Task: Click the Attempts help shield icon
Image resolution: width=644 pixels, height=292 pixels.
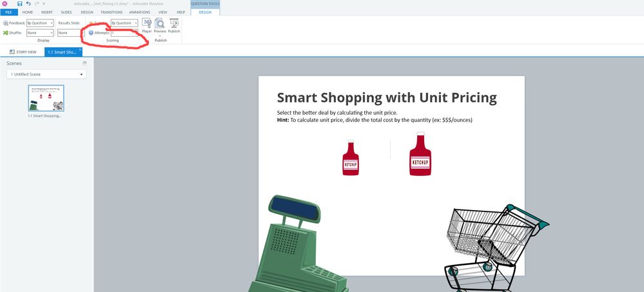Action: coord(91,33)
